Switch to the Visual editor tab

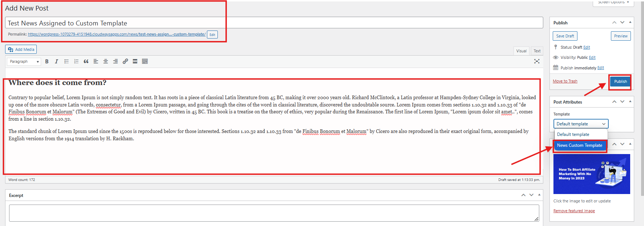click(521, 51)
